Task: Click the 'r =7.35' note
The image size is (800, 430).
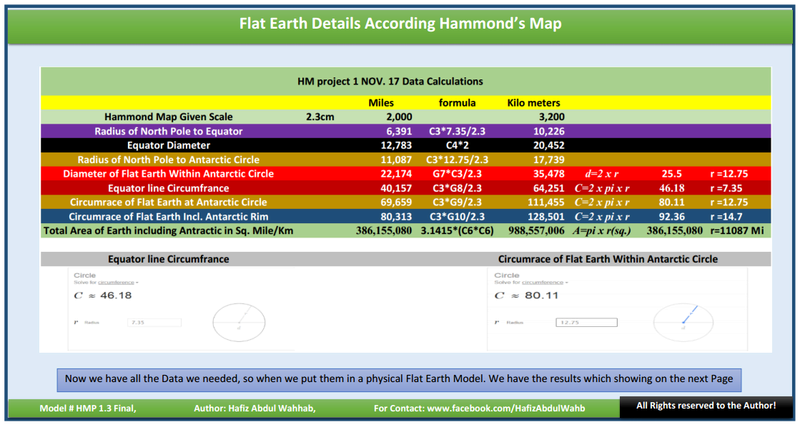Action: [726, 188]
